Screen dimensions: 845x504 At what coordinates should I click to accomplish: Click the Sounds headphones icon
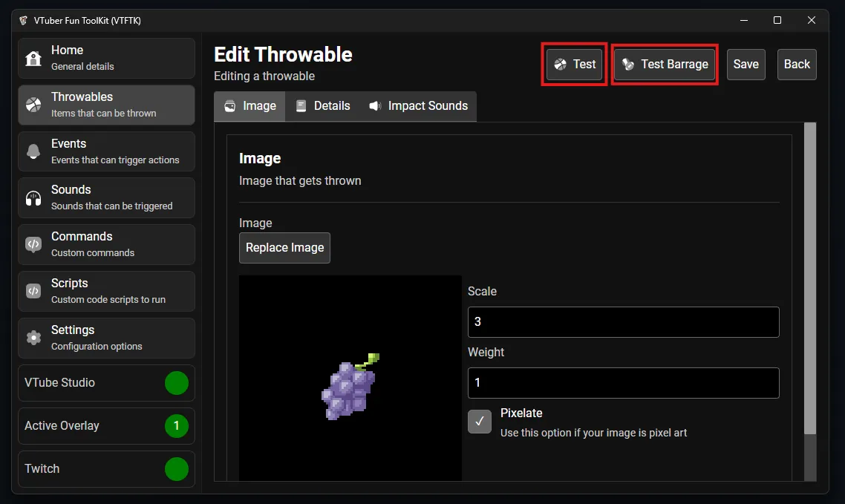[x=33, y=198]
